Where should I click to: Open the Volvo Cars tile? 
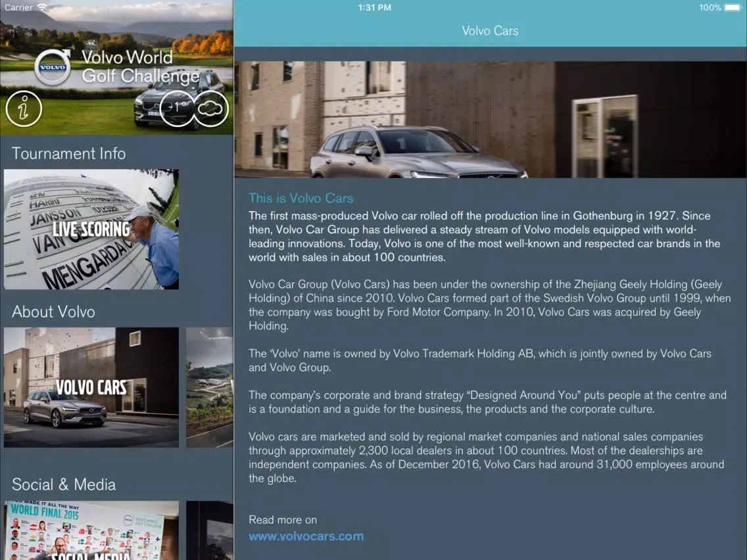[x=91, y=387]
